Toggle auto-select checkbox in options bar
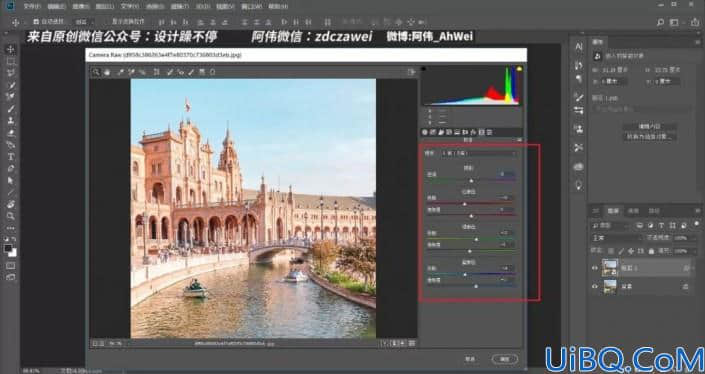 click(36, 22)
